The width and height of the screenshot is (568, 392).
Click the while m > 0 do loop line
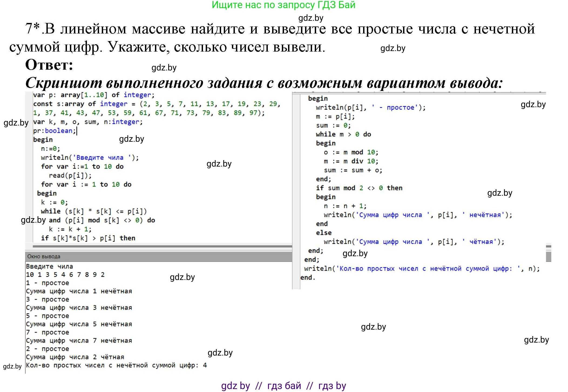[x=343, y=134]
